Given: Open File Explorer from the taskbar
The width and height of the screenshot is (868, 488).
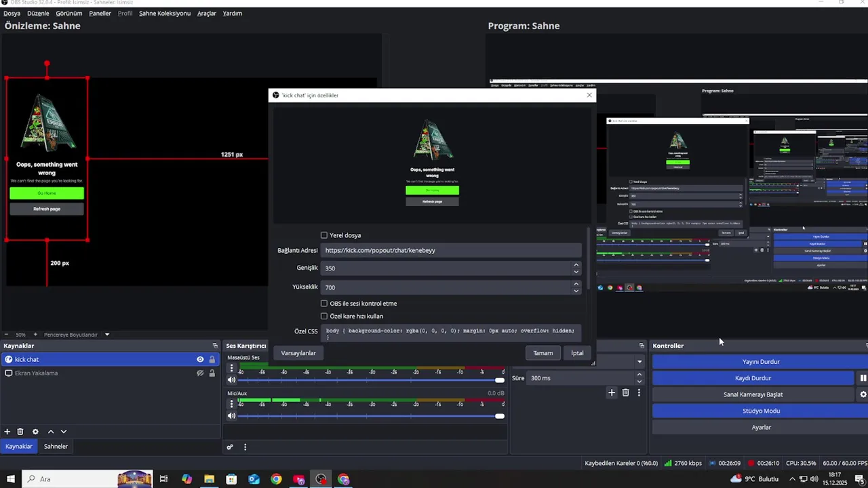Looking at the screenshot, I should point(210,479).
